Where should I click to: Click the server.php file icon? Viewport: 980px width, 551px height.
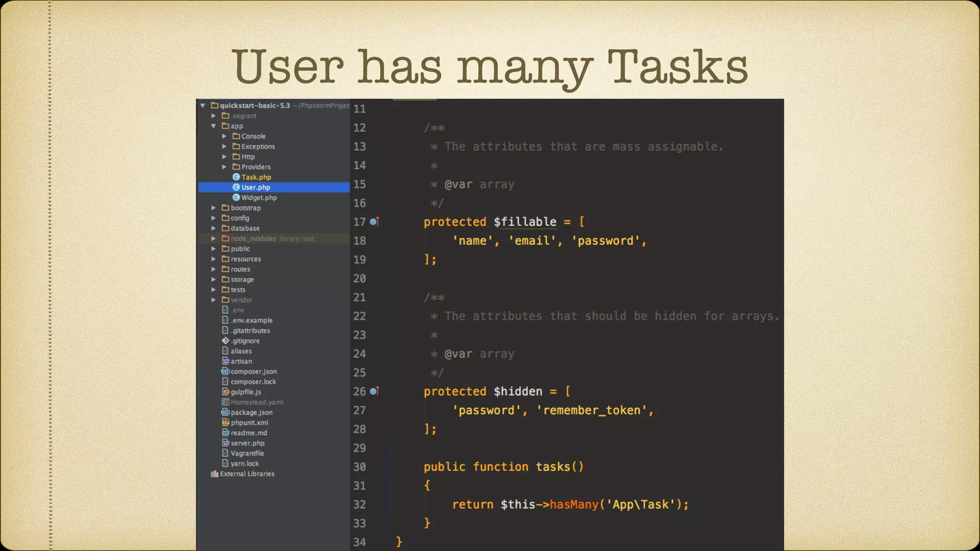coord(225,443)
